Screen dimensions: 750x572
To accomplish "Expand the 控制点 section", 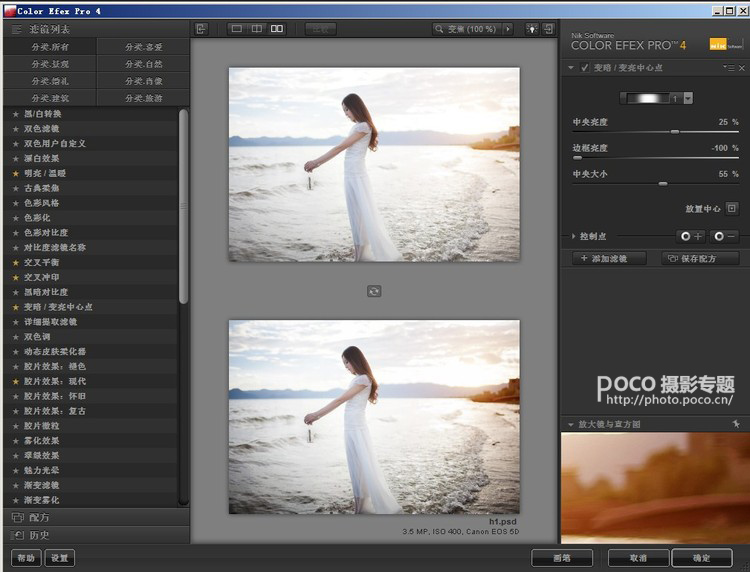I will click(573, 236).
